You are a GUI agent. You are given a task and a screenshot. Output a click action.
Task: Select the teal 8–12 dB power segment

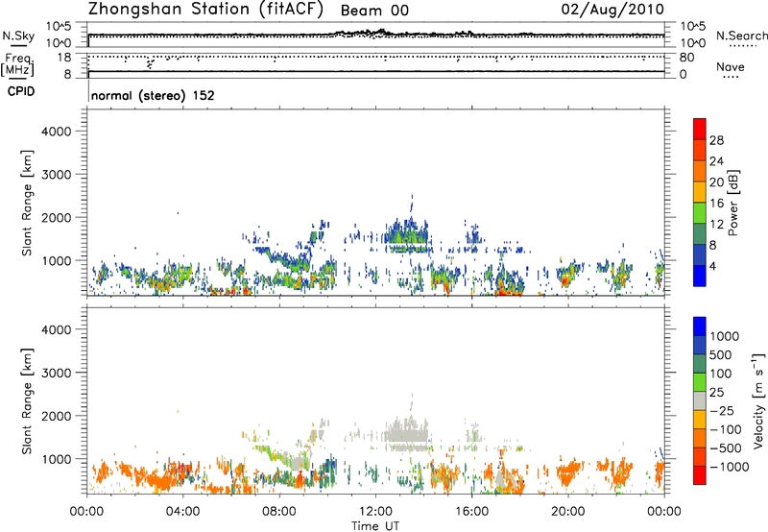(x=700, y=234)
